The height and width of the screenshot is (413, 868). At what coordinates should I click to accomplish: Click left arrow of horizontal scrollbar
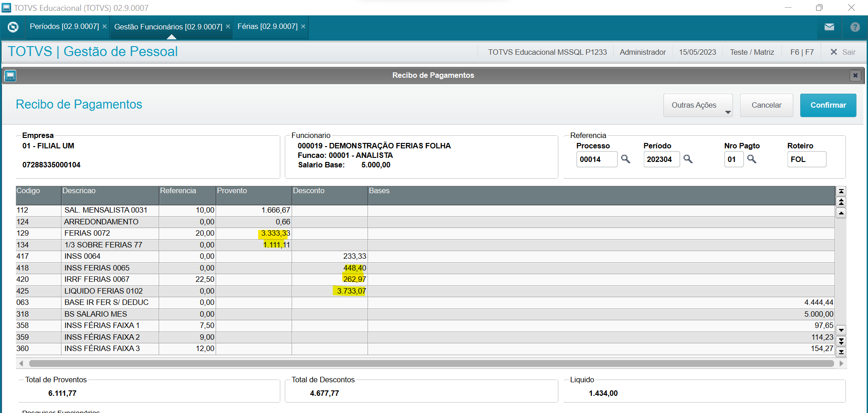[21, 363]
